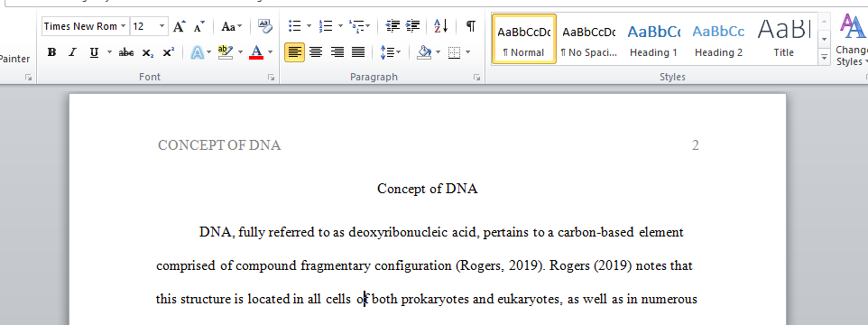Toggle Show/Hide paragraph marks
Viewport: 868px width, 325px height.
pyautogui.click(x=470, y=26)
